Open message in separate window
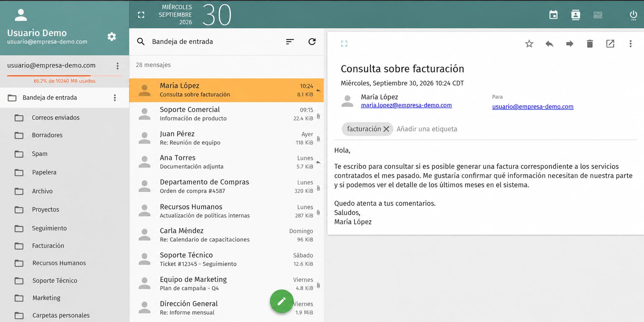This screenshot has width=644, height=322. click(x=610, y=44)
